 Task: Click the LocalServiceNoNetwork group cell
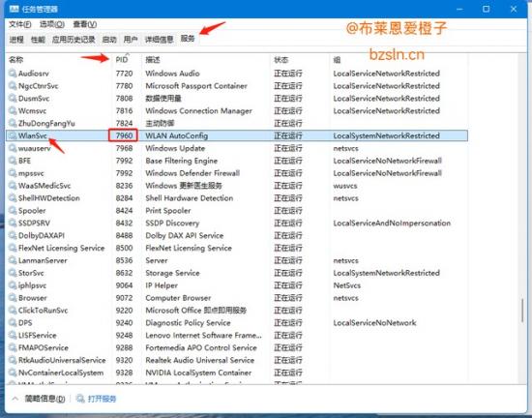pyautogui.click(x=374, y=322)
